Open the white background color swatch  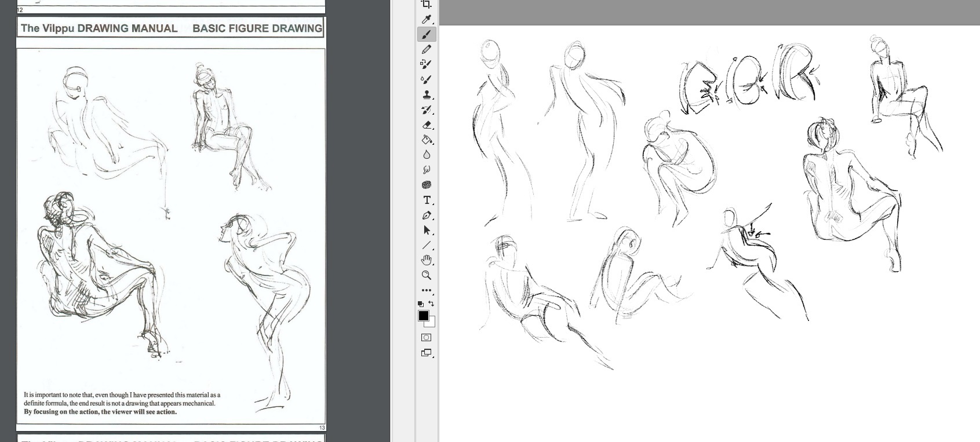click(x=432, y=323)
